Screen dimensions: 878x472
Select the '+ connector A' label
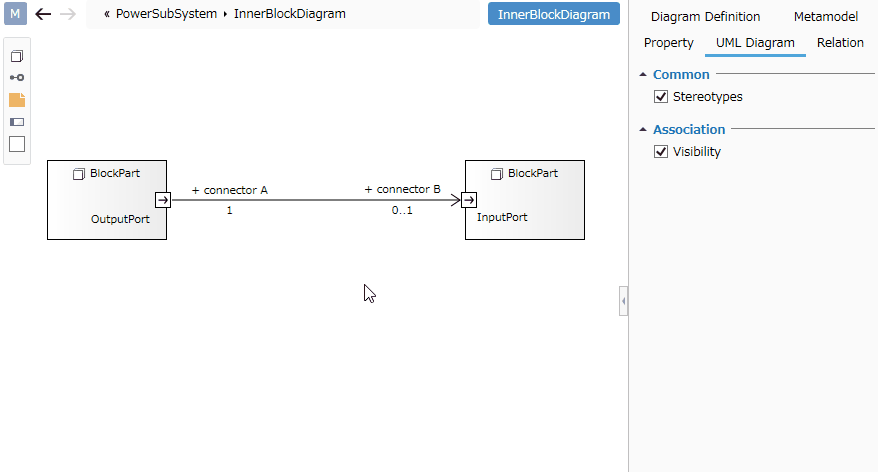pyautogui.click(x=230, y=190)
